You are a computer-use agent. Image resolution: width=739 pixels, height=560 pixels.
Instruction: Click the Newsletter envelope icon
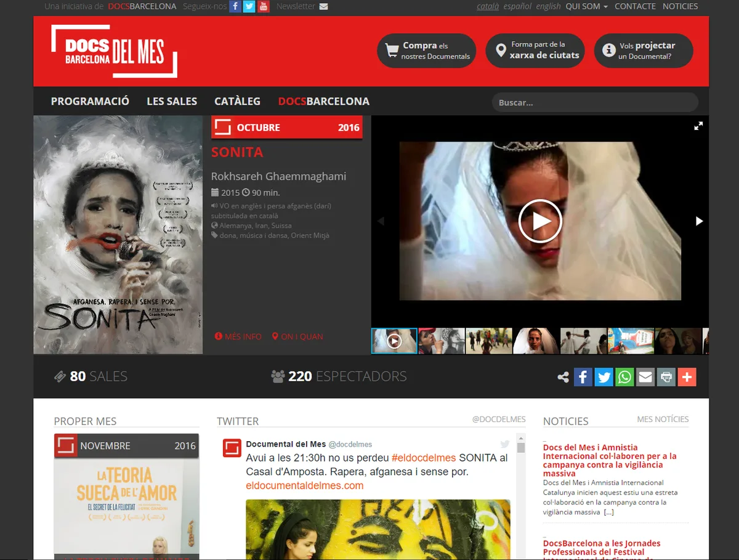point(324,7)
